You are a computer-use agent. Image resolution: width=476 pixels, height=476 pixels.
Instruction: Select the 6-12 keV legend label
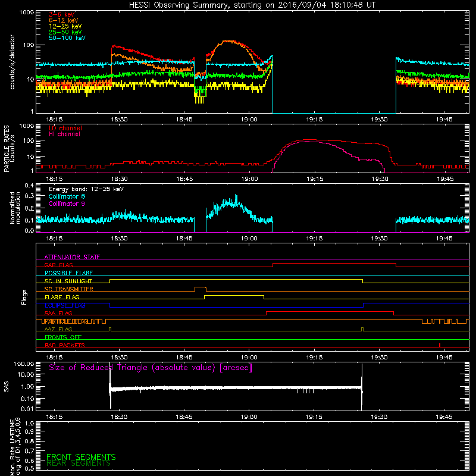click(x=64, y=20)
